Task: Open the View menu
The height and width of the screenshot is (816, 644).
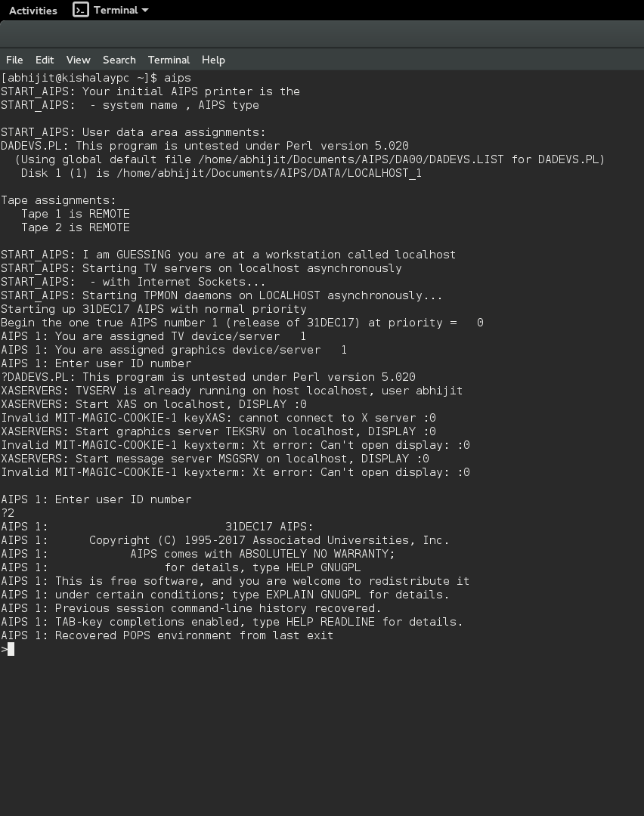Action: click(x=78, y=60)
